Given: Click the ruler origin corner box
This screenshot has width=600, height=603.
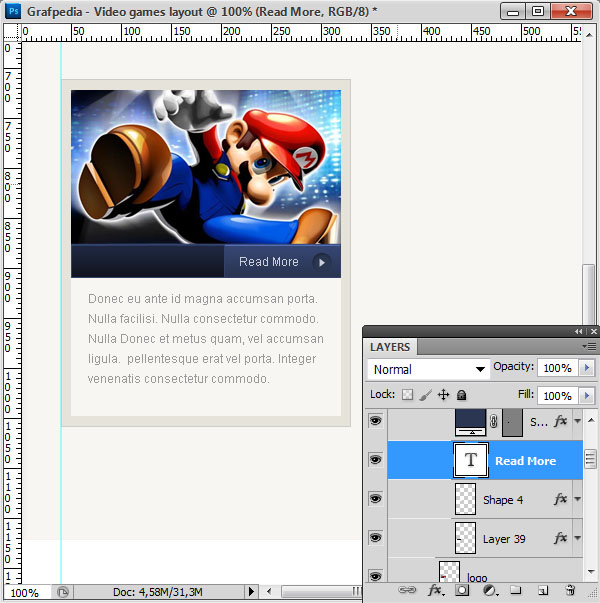Looking at the screenshot, I should pos(12,32).
